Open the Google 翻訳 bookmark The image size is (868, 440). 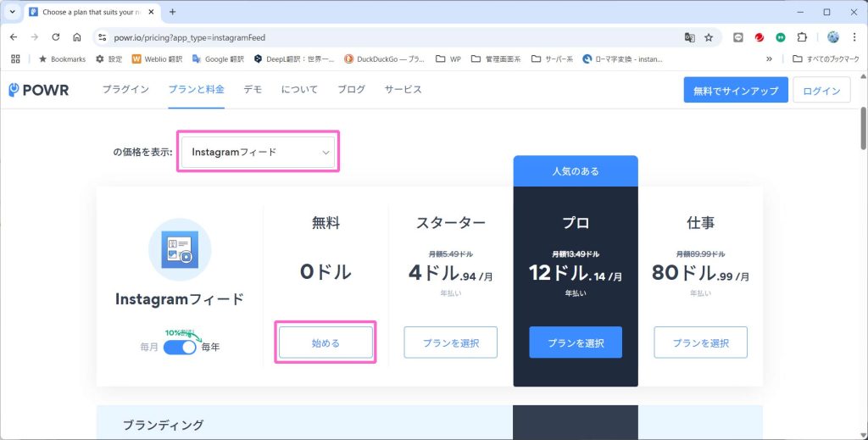pyautogui.click(x=218, y=58)
